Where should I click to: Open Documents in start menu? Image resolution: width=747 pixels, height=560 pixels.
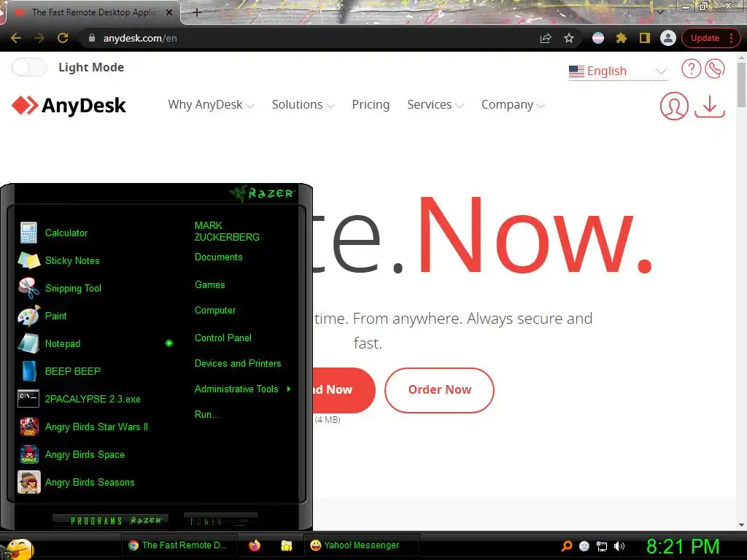coord(218,257)
